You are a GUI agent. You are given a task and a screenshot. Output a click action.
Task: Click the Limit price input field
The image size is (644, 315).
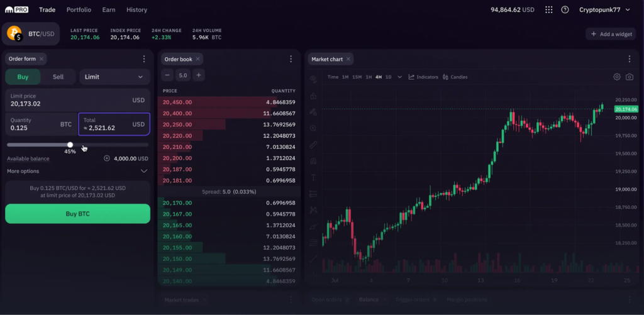[77, 100]
